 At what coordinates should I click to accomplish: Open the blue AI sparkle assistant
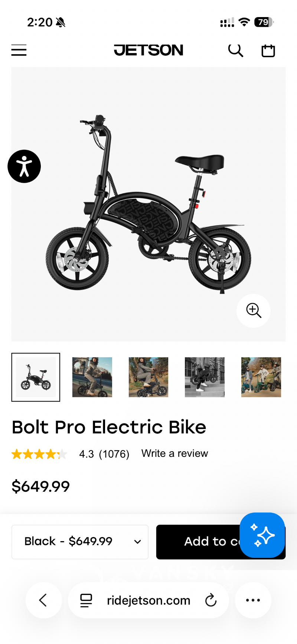[262, 535]
